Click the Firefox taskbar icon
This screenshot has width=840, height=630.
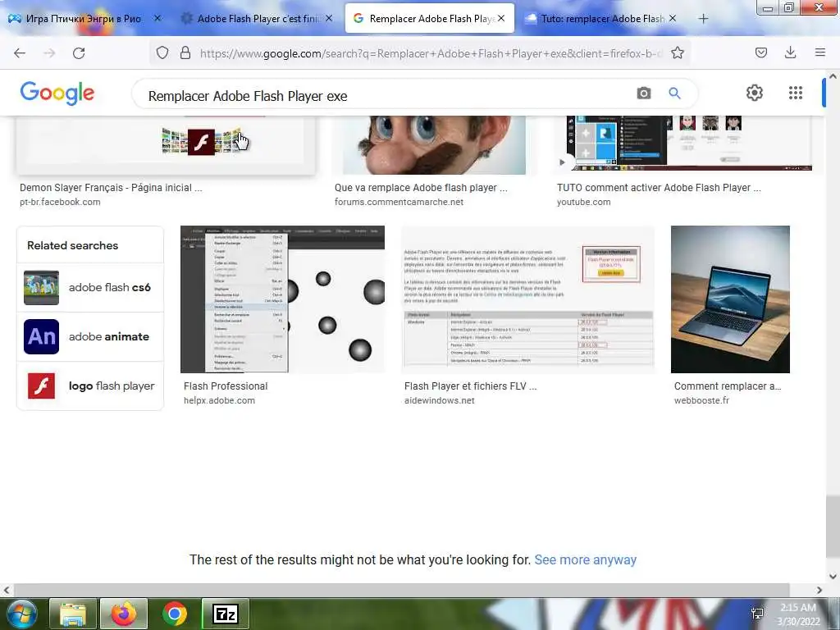click(124, 614)
